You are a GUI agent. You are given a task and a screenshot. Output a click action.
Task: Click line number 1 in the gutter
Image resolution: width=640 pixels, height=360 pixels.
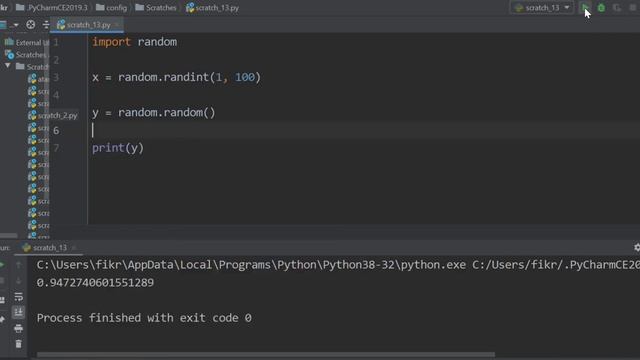click(56, 42)
